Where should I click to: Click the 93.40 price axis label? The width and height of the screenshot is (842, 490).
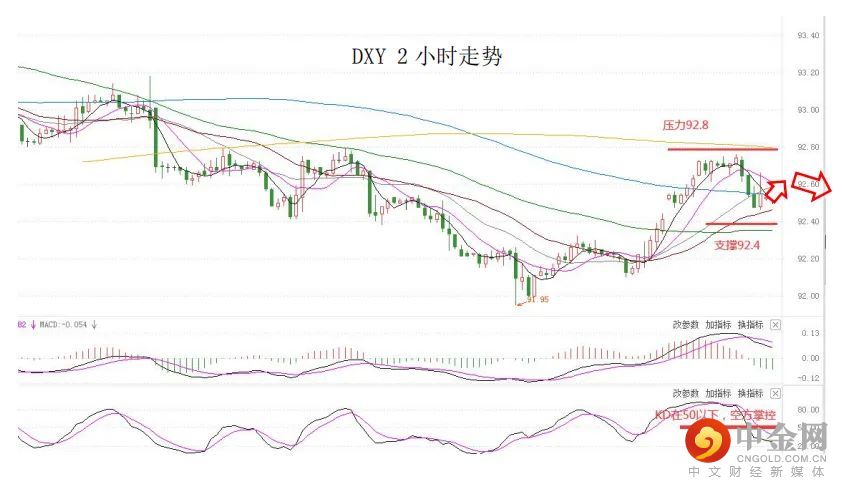pyautogui.click(x=809, y=35)
